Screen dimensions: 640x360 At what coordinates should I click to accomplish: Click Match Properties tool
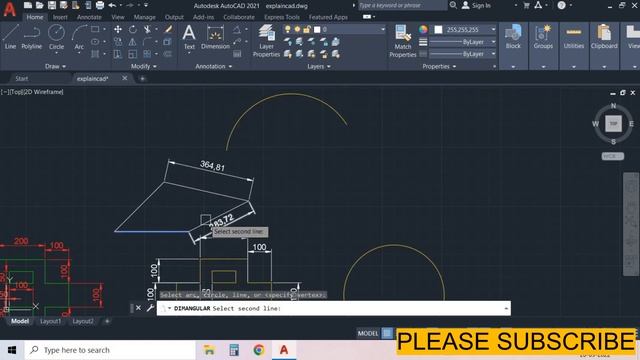(402, 40)
